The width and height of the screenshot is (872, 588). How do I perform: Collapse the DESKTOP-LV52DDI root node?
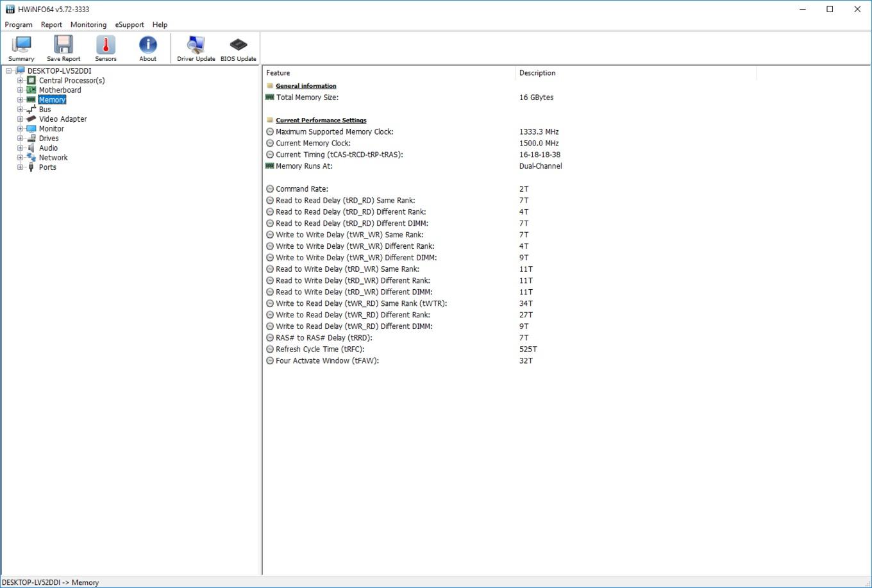(9, 71)
